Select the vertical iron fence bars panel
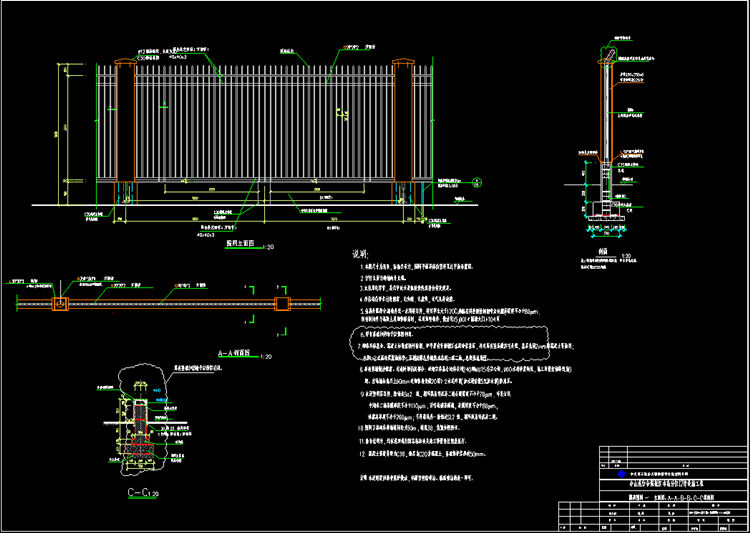750x533 pixels. click(265, 125)
